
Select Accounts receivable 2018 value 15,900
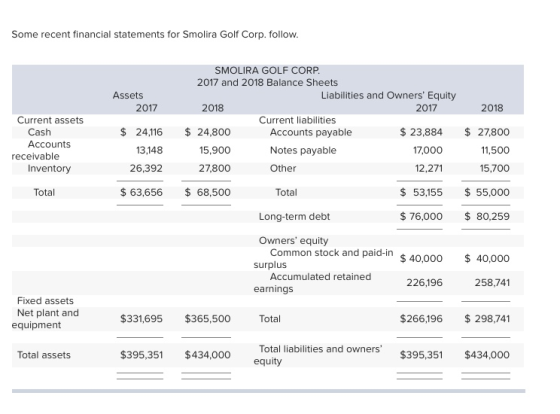pos(215,150)
